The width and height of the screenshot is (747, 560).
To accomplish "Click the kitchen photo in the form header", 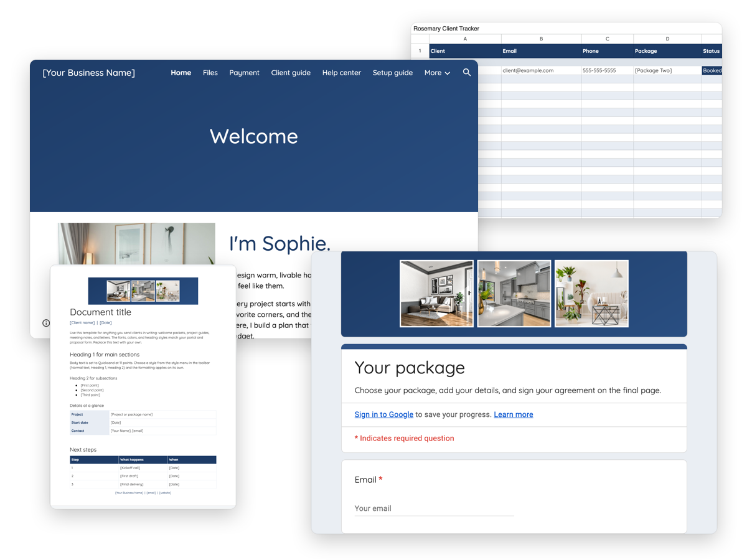I will (514, 294).
